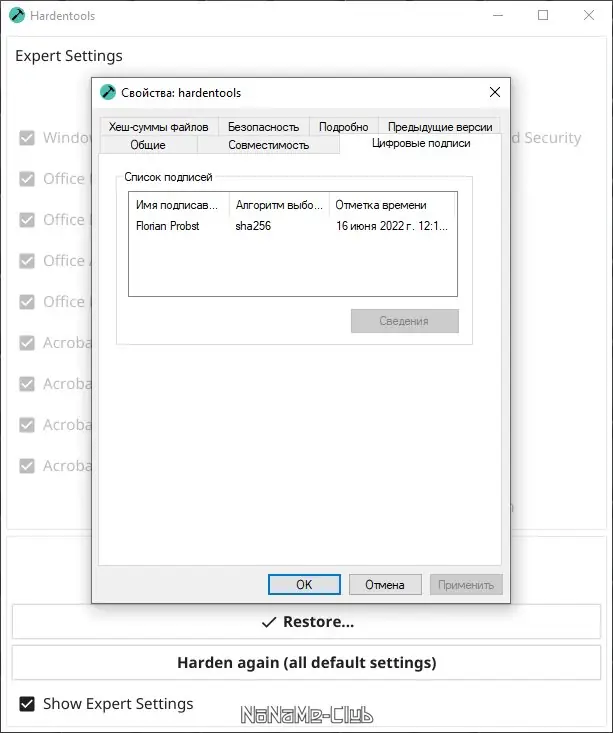Toggle the second Office checkbox in Hardentools
The height and width of the screenshot is (733, 613).
pos(27,219)
